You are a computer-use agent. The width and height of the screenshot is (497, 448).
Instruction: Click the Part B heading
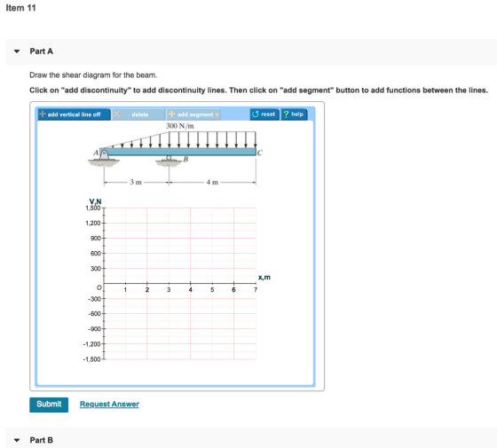pyautogui.click(x=41, y=440)
